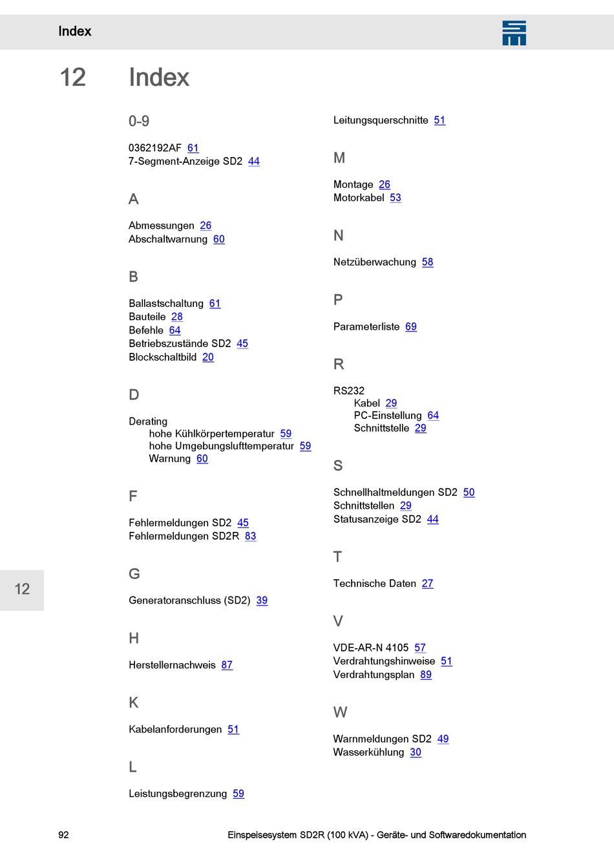The width and height of the screenshot is (614, 868).
Task: Follow the 7-Segment-Anzeige SD2 page 44 link
Action: (x=254, y=162)
